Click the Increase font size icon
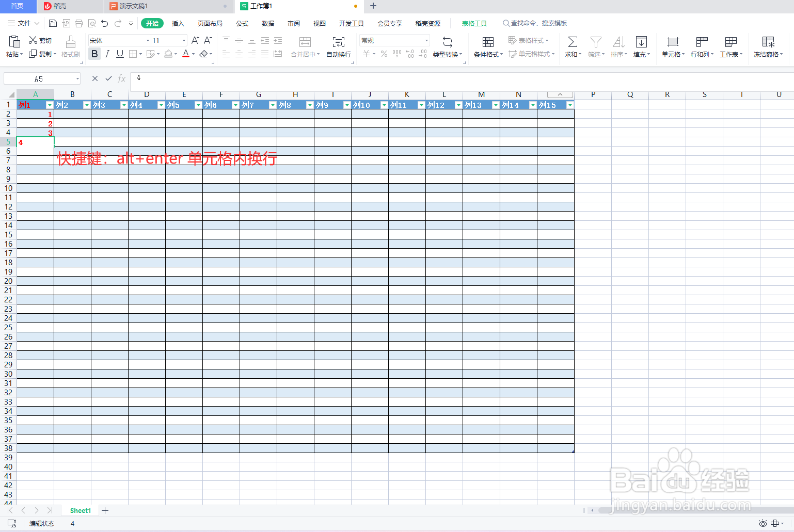This screenshot has height=532, width=794. pos(195,40)
